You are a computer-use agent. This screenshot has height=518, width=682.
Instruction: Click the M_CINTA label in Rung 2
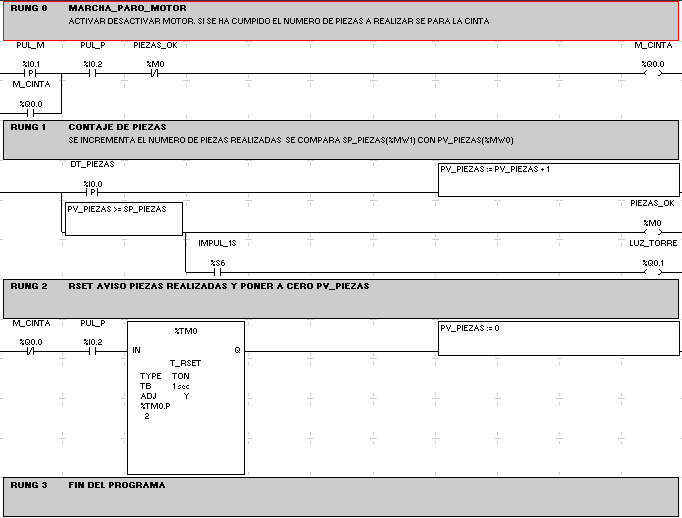pyautogui.click(x=31, y=323)
